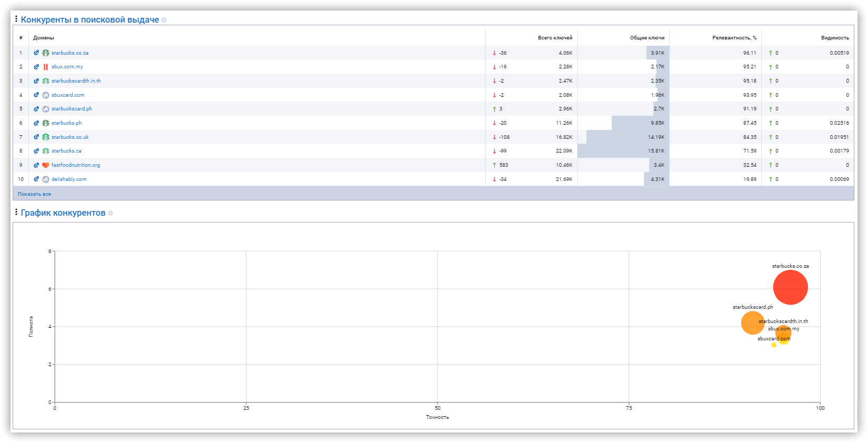Click the starbucks.ca favicon
The image size is (868, 443).
click(x=46, y=151)
